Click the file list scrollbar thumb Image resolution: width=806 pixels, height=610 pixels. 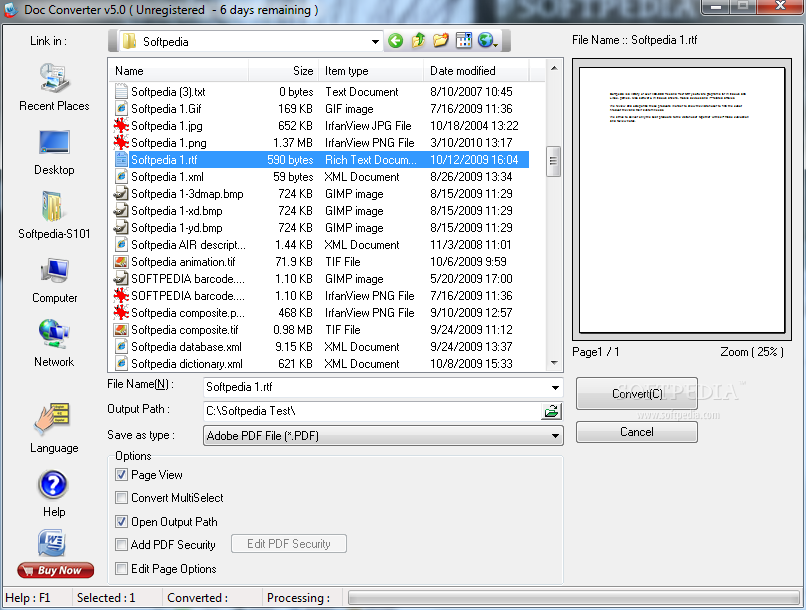coord(553,161)
